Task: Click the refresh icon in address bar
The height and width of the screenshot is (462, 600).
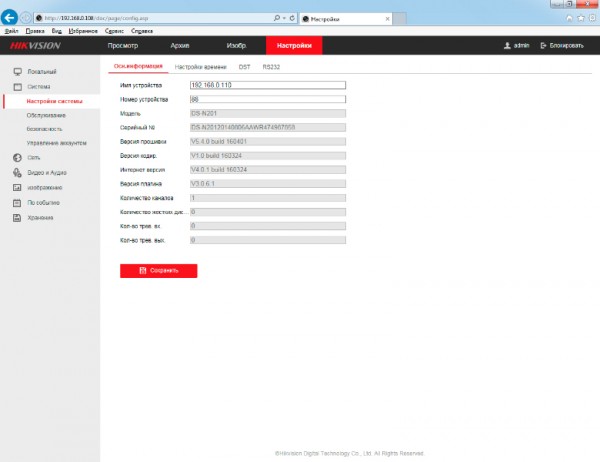Action: 292,18
